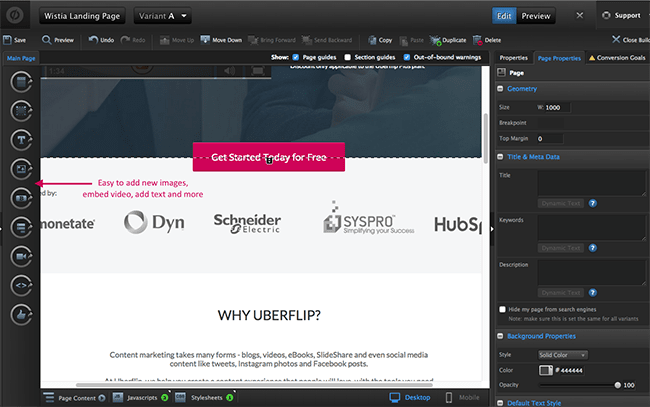
Task: Select the Text widget tool
Action: coord(21,140)
